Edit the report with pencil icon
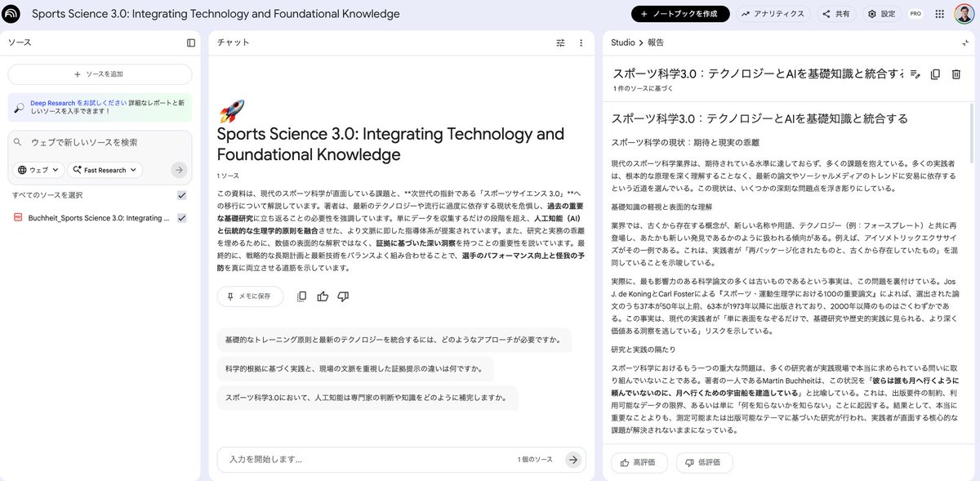 915,74
